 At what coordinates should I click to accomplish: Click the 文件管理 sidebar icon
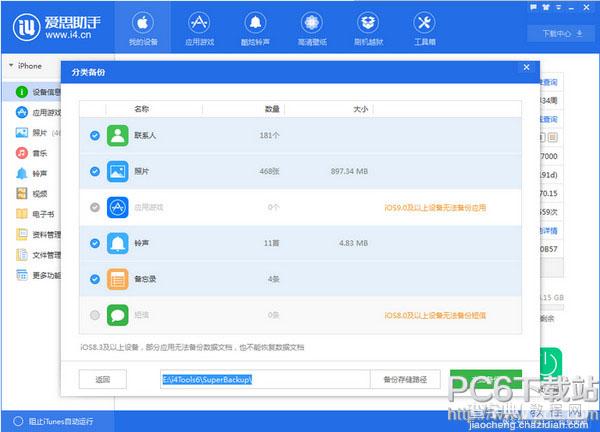(22, 255)
